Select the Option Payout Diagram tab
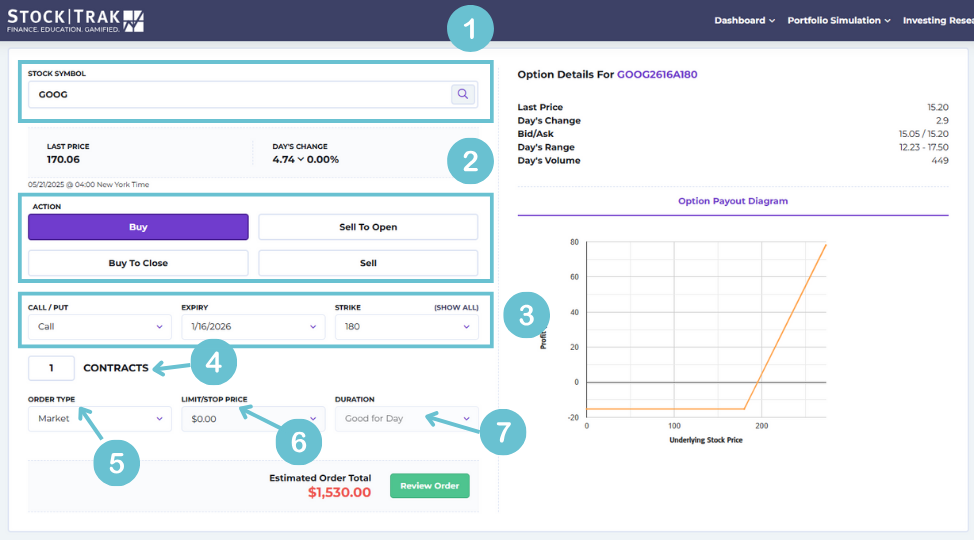The width and height of the screenshot is (974, 541). 732,201
